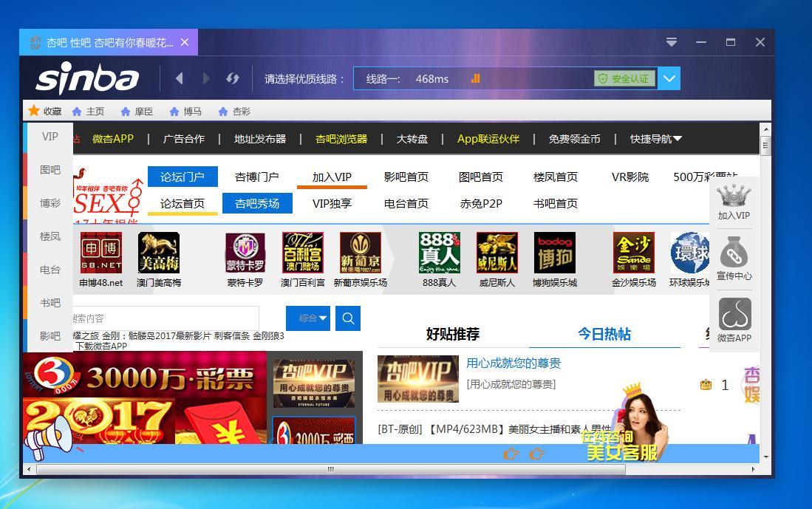812x509 pixels.
Task: Open the 摩臣 bookmark
Action: coord(137,112)
